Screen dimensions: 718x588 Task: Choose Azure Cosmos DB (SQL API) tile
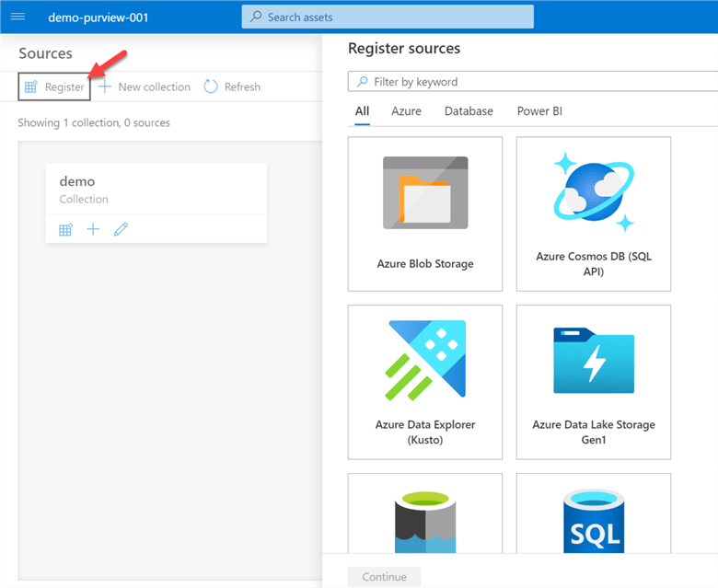[594, 213]
